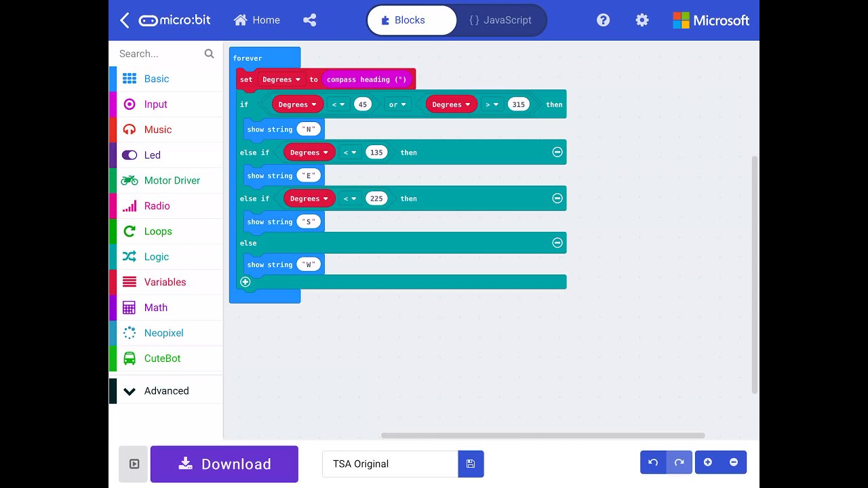Edit the value 225 field
Image resolution: width=868 pixels, height=488 pixels.
pyautogui.click(x=376, y=199)
